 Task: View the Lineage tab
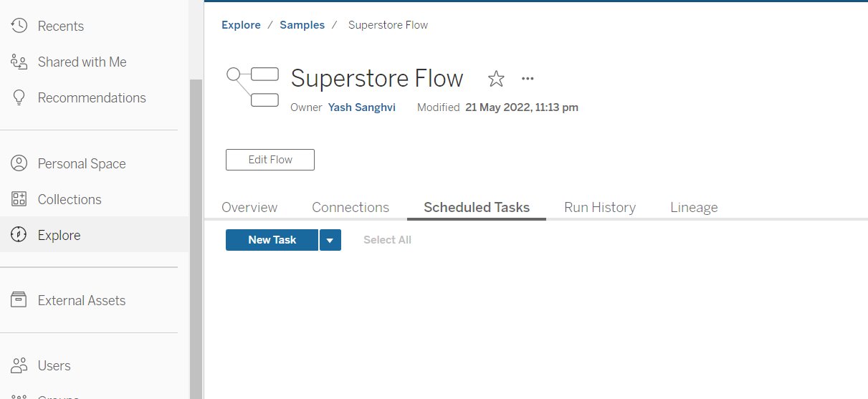pos(694,208)
